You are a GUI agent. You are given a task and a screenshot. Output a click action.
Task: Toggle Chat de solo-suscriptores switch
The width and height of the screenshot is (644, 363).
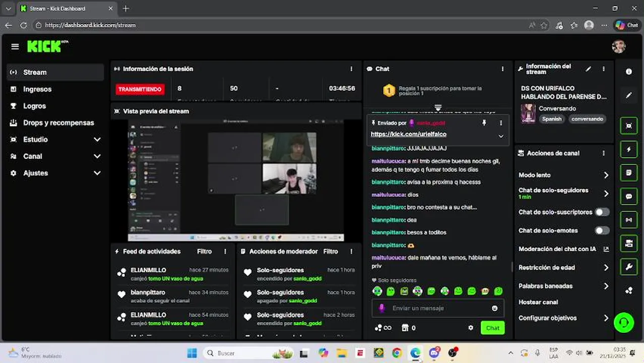[x=602, y=212]
